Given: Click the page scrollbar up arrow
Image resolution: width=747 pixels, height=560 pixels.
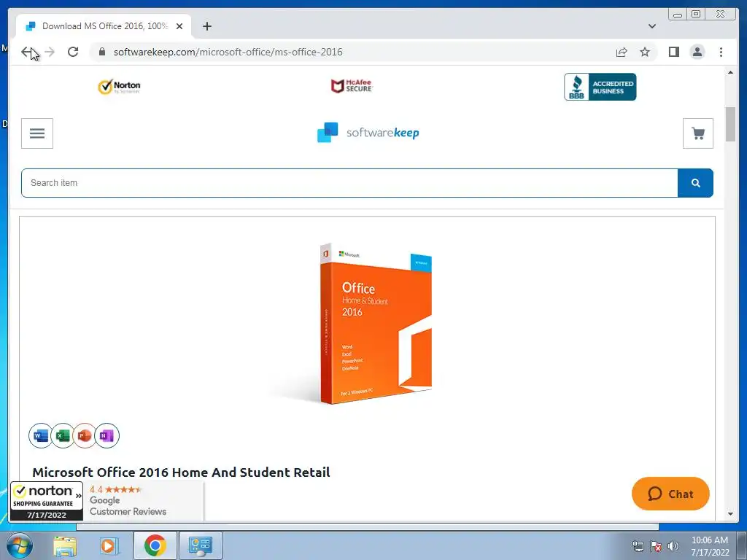Looking at the screenshot, I should (x=730, y=72).
